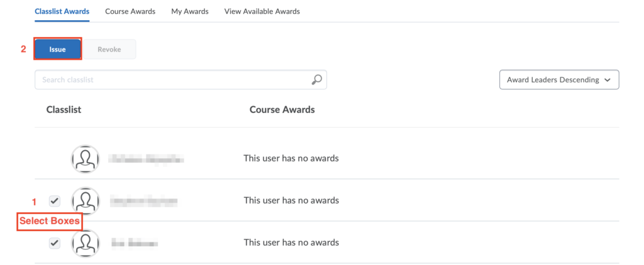Uncheck the second student's checkbox
Image resolution: width=644 pixels, height=265 pixels.
click(55, 201)
